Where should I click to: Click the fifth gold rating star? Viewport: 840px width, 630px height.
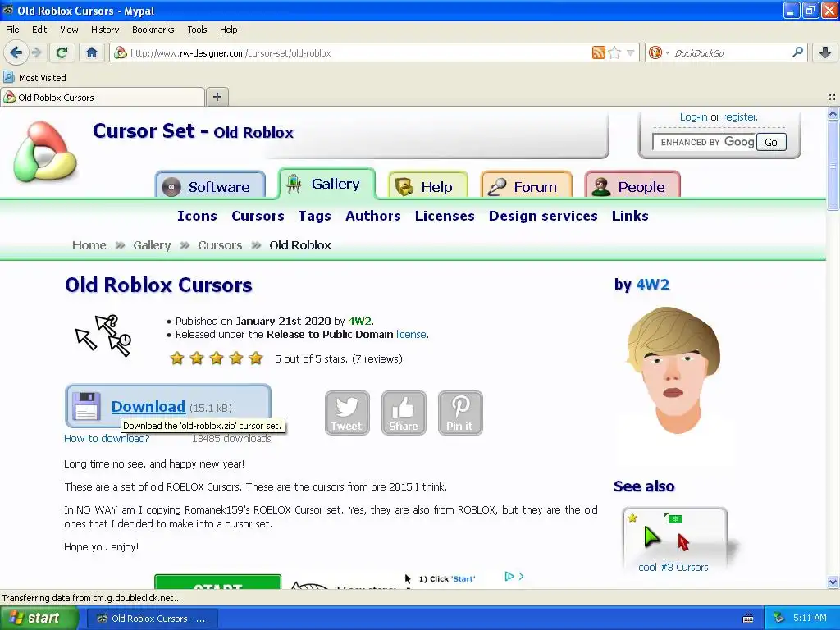tap(256, 358)
